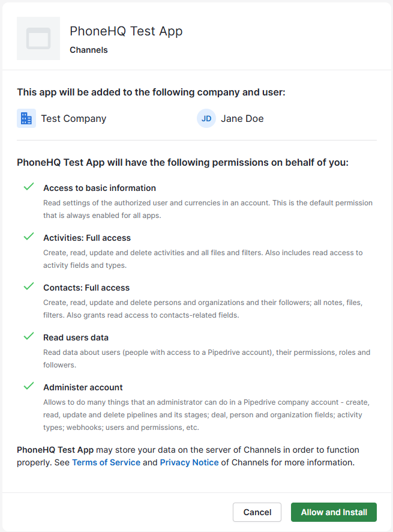393x532 pixels.
Task: Click the Channels developer name under the title
Action: pos(89,50)
